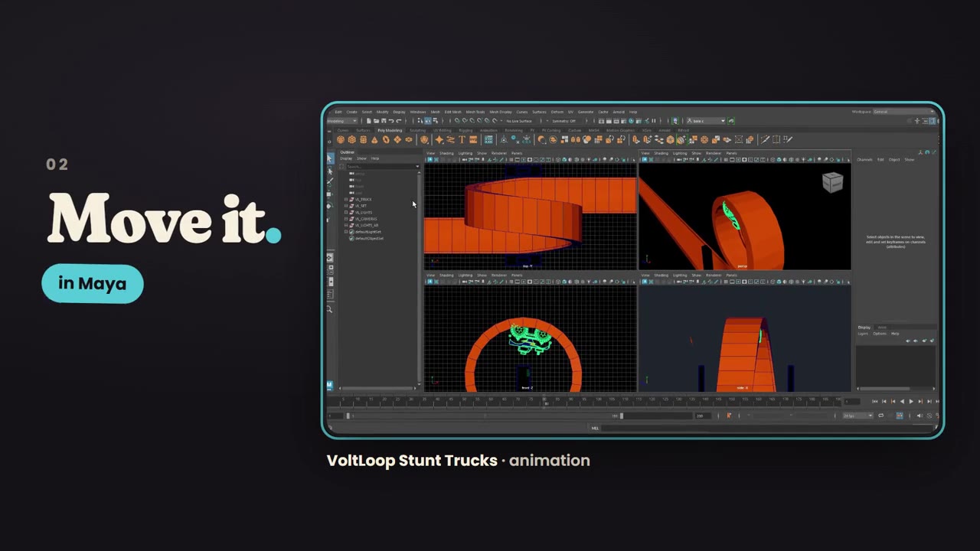Click the New Scene icon on status line
Image resolution: width=980 pixels, height=551 pixels.
368,121
